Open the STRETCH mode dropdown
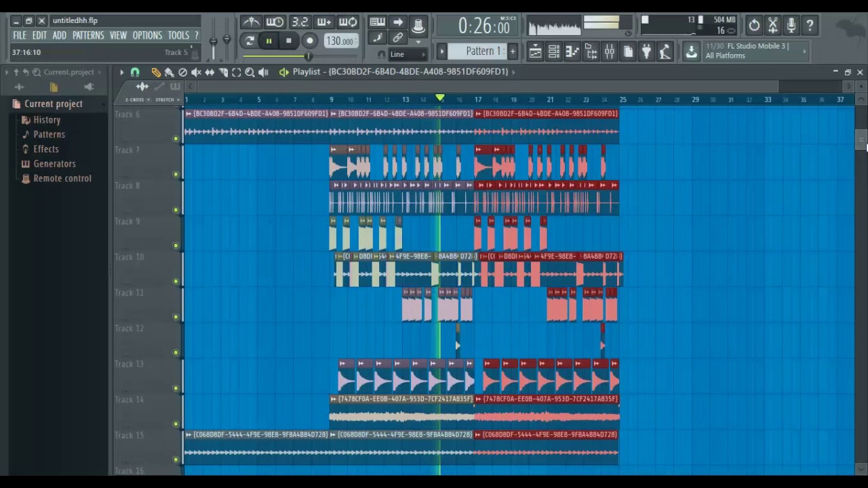 pos(167,100)
